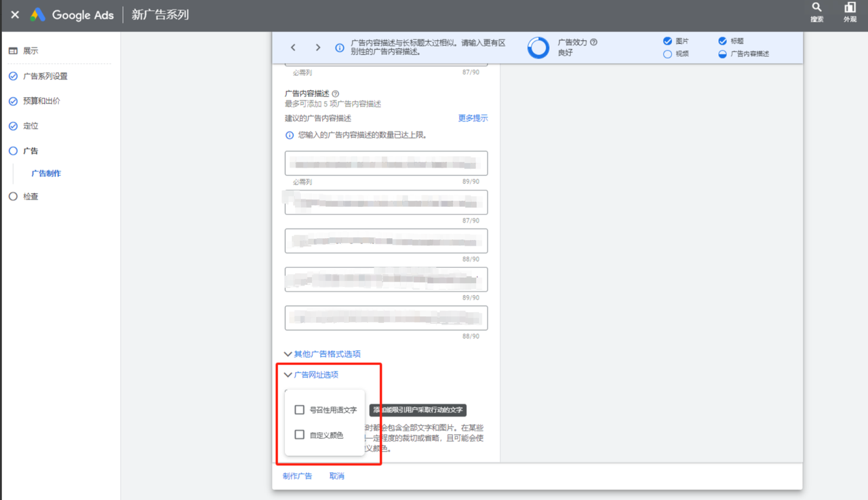
Task: Click the last description field above 其他广告格式选项
Action: click(386, 318)
